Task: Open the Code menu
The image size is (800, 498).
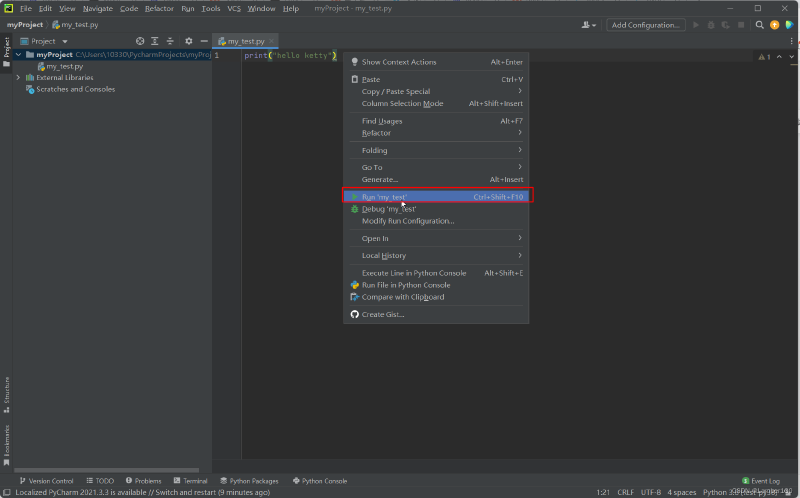Action: tap(129, 9)
